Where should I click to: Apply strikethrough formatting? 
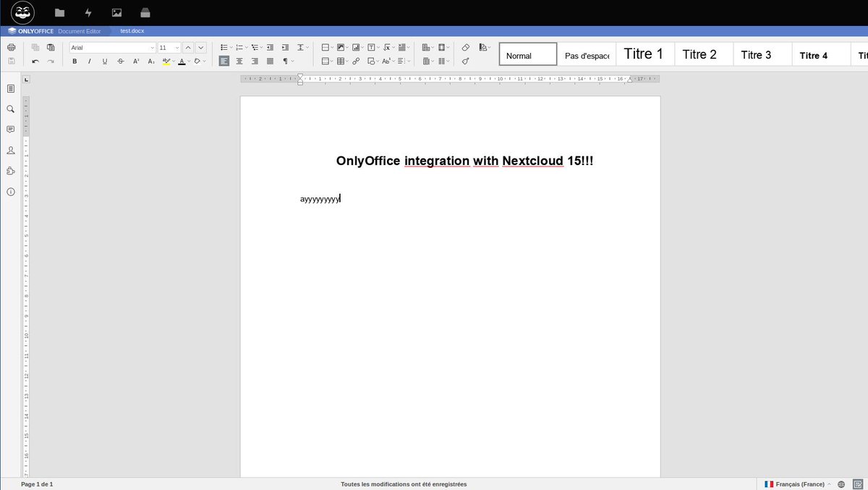coord(120,61)
